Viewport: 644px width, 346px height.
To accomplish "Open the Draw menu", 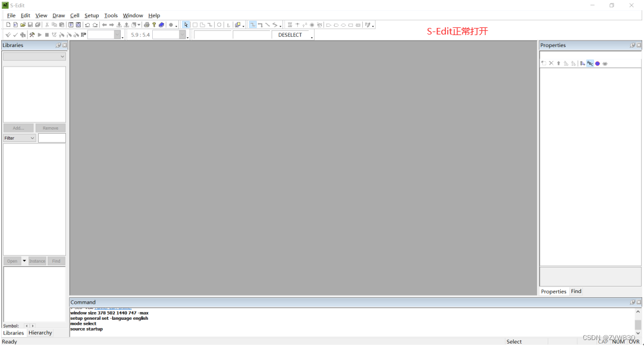I will [59, 15].
